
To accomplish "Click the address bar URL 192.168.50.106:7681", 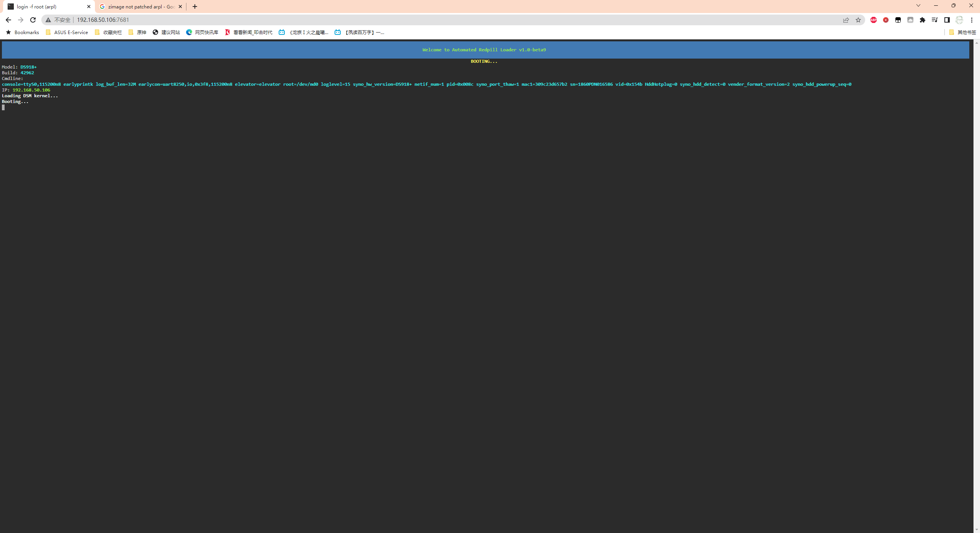I will pos(103,20).
